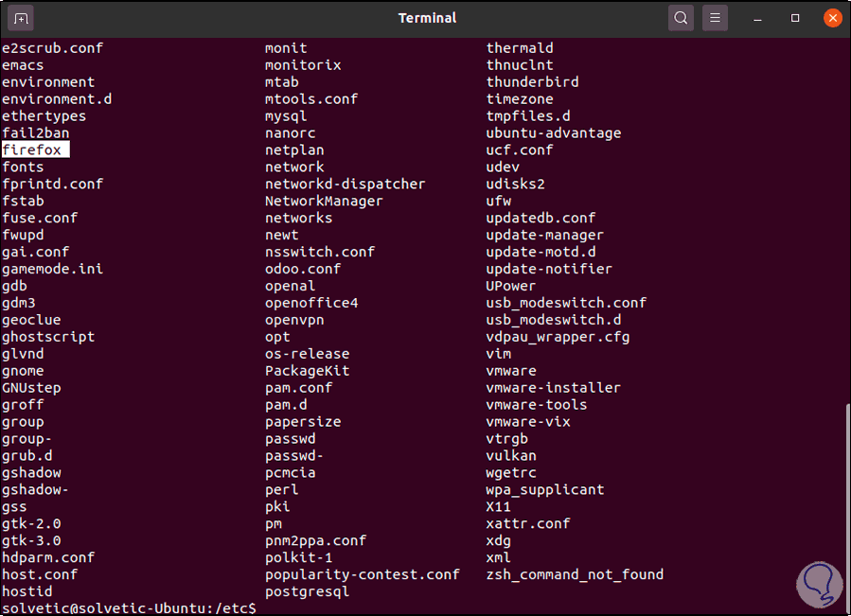Close the Terminal window
This screenshot has width=851, height=616.
pos(832,18)
